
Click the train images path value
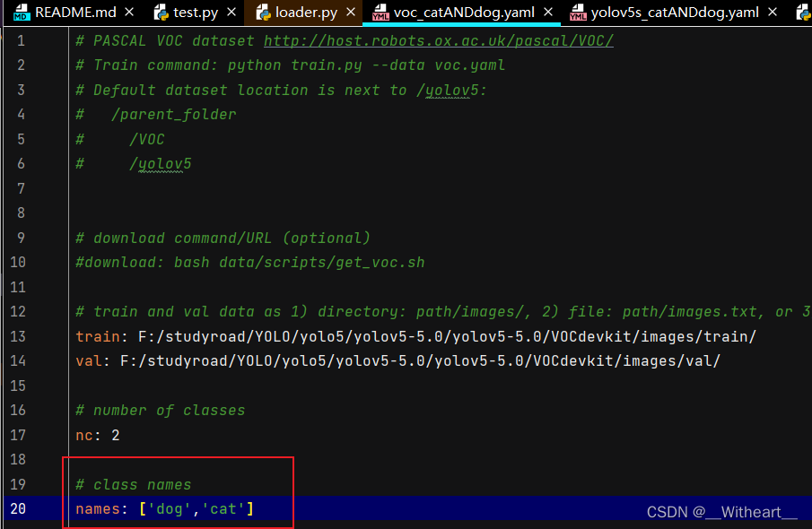447,336
